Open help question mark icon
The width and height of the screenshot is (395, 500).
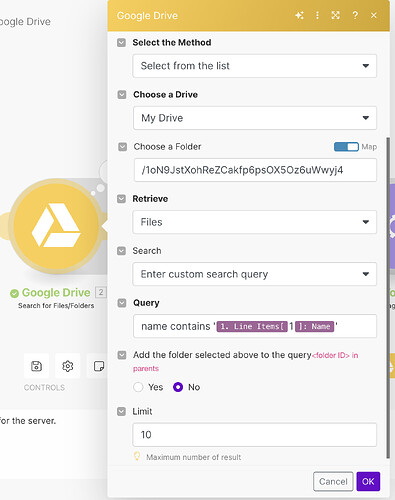(355, 15)
